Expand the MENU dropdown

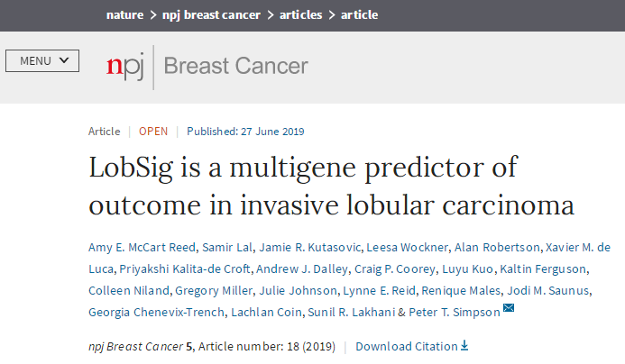(x=42, y=60)
